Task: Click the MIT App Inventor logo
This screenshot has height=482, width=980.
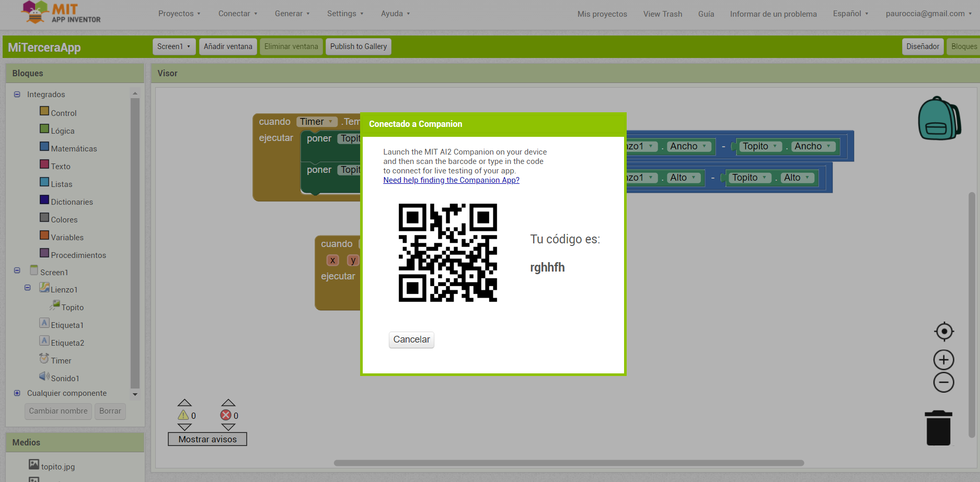Action: pos(61,13)
